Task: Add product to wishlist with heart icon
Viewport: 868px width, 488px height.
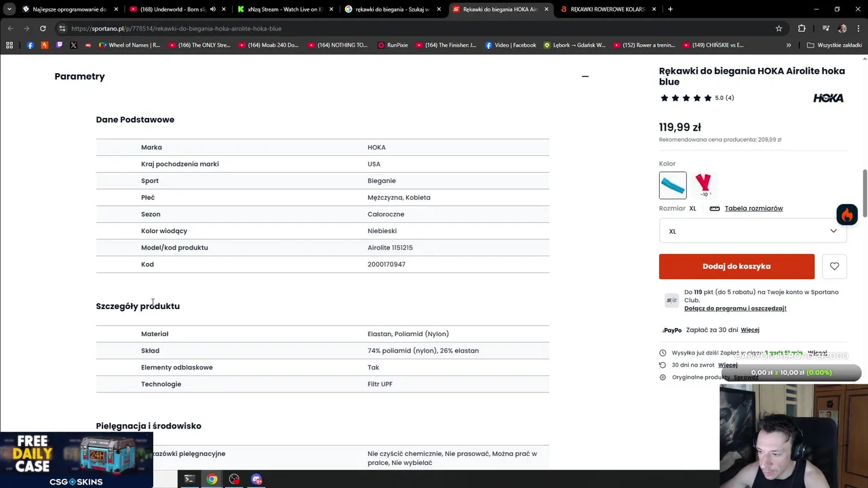Action: click(834, 266)
